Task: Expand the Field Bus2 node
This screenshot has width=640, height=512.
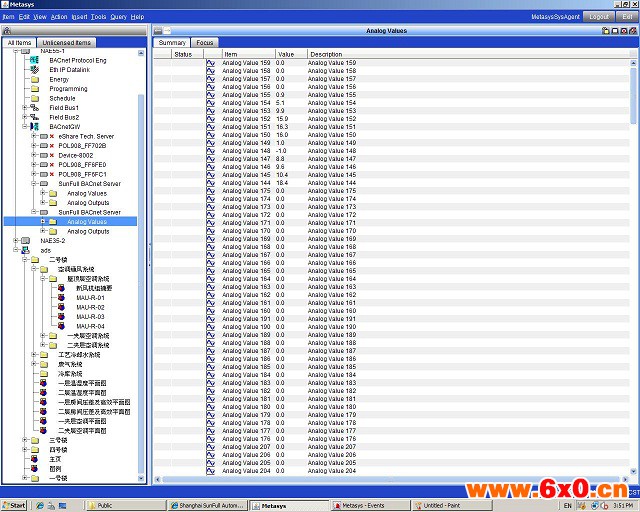Action: coord(24,117)
